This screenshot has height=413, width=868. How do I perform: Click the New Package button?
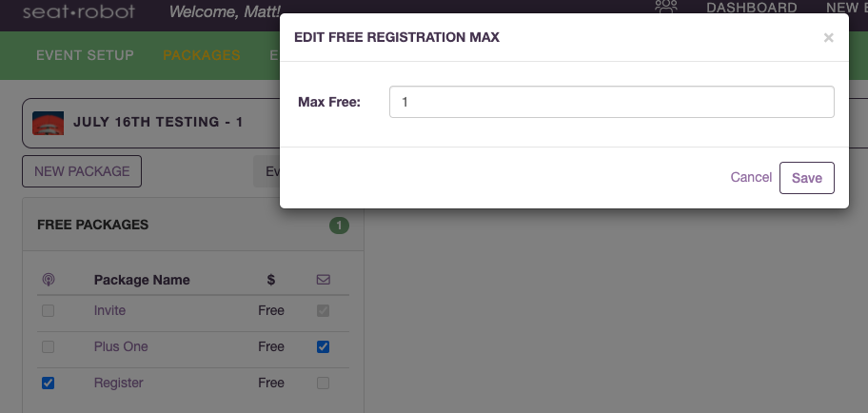[82, 171]
